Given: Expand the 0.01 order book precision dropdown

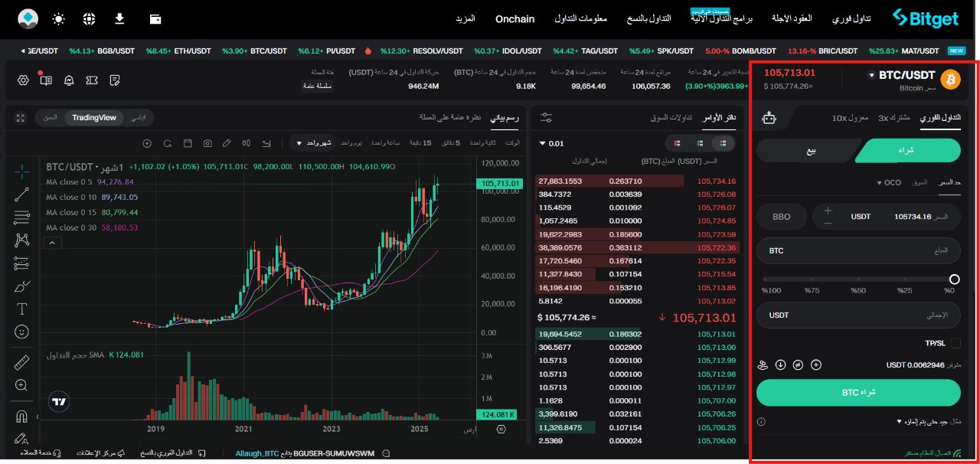Looking at the screenshot, I should tap(551, 143).
